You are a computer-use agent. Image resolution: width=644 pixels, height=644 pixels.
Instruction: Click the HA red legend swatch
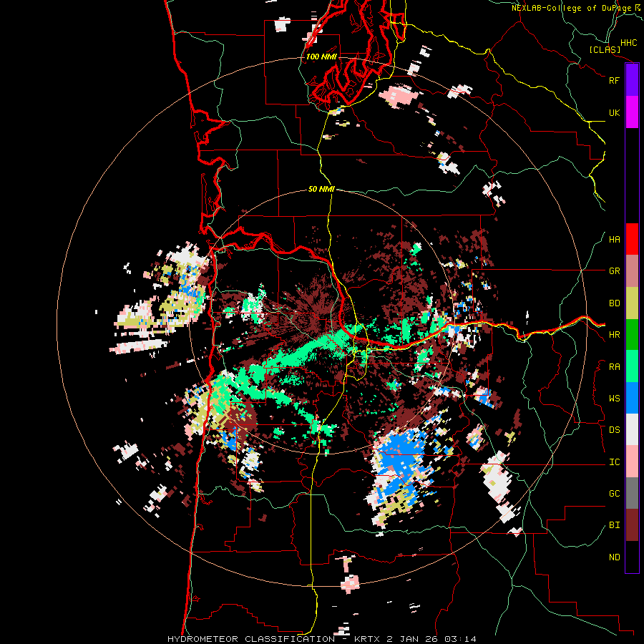632,239
